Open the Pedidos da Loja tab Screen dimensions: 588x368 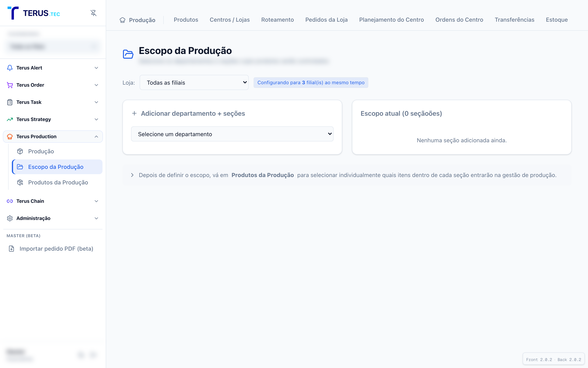tap(326, 20)
